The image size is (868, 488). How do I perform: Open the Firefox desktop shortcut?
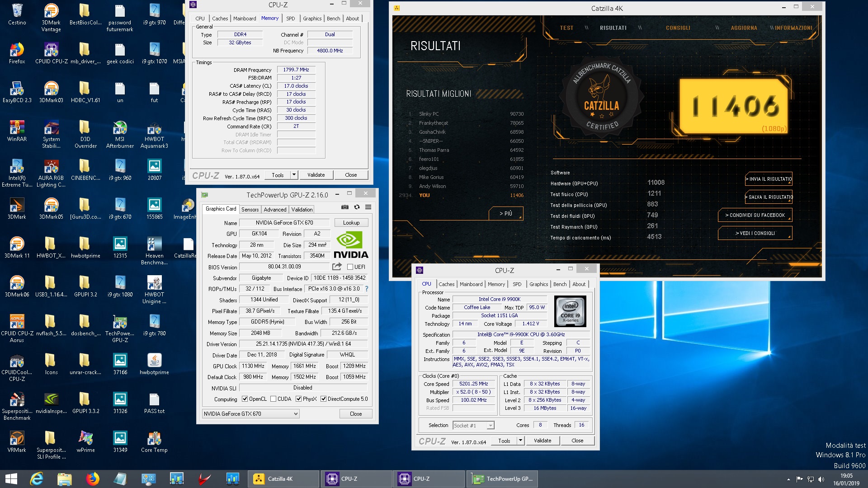click(x=17, y=53)
